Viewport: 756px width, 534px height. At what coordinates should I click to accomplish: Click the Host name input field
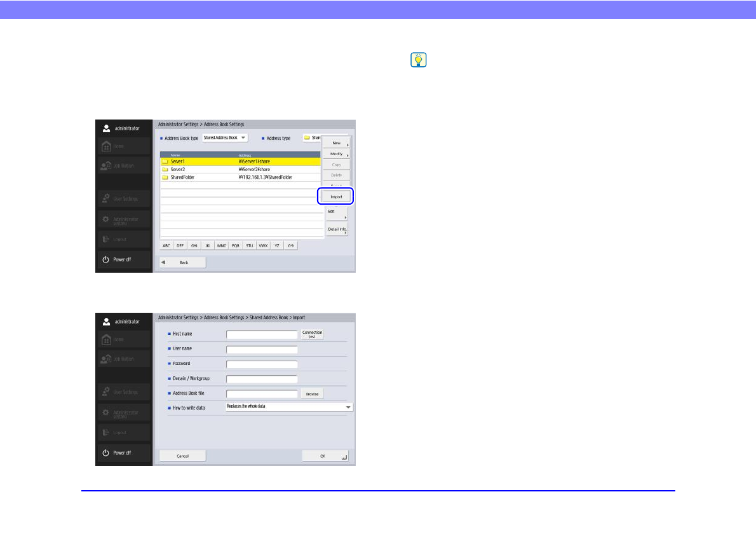coord(262,334)
